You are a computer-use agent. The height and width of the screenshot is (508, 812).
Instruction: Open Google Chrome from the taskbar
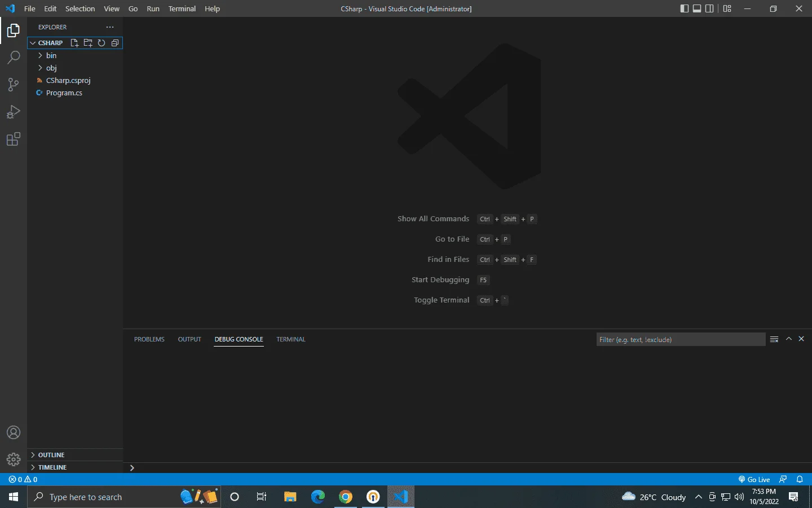point(346,497)
